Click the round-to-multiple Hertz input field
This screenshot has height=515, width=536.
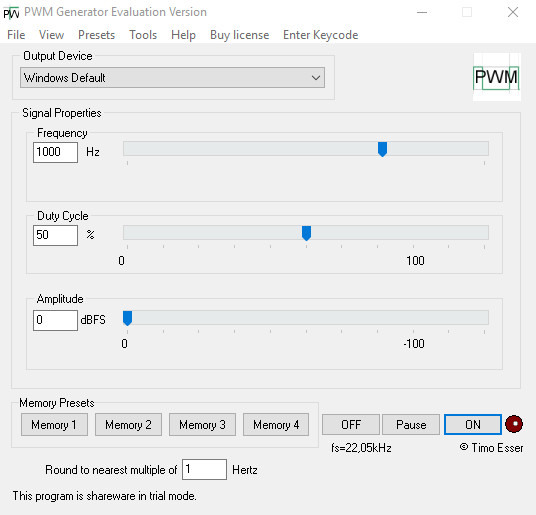tap(204, 469)
